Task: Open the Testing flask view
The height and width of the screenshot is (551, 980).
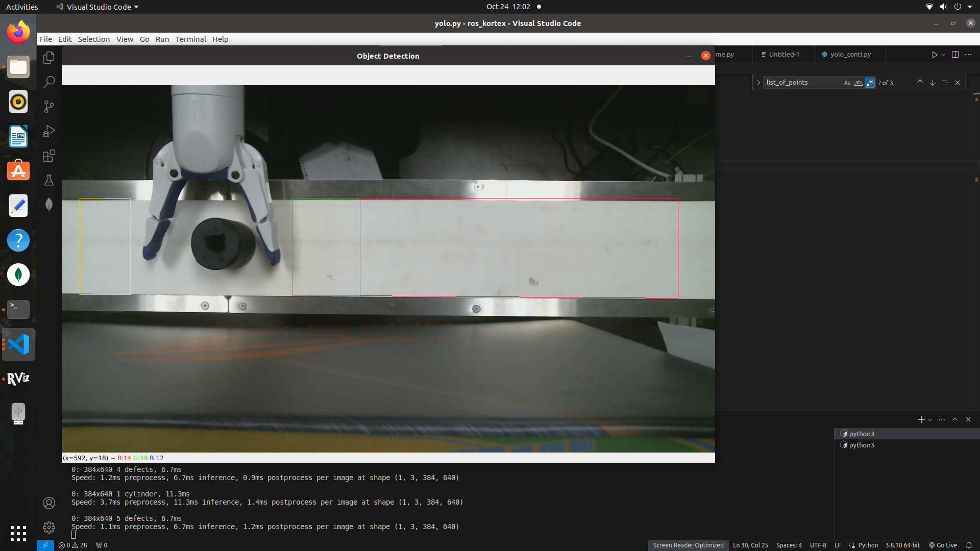Action: tap(49, 180)
